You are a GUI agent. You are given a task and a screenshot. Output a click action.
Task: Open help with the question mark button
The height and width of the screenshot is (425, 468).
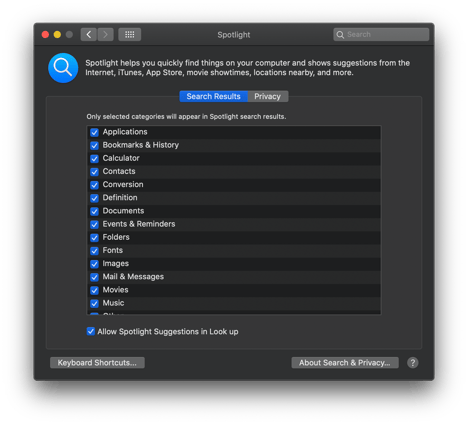point(413,363)
